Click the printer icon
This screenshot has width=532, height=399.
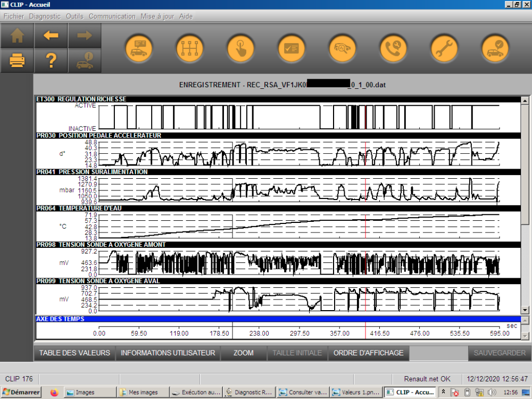pos(18,61)
